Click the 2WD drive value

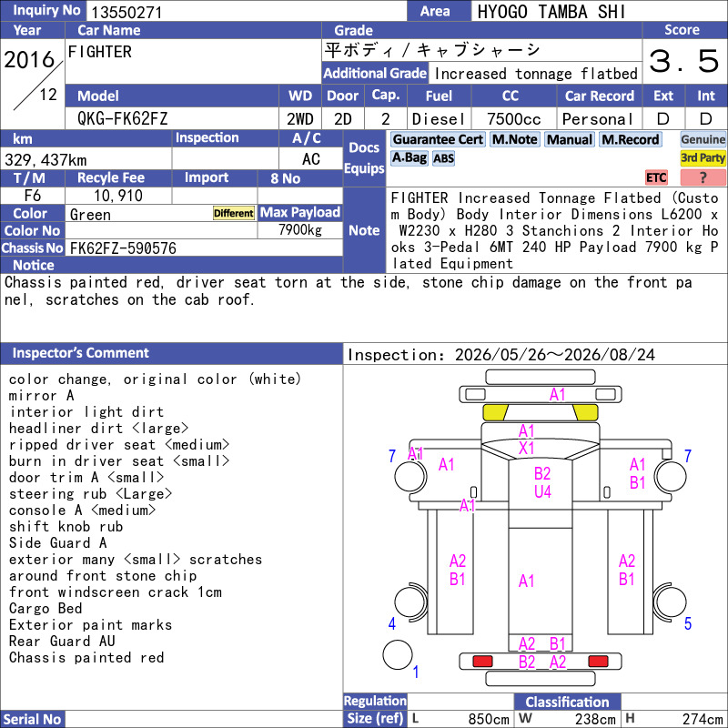(299, 119)
